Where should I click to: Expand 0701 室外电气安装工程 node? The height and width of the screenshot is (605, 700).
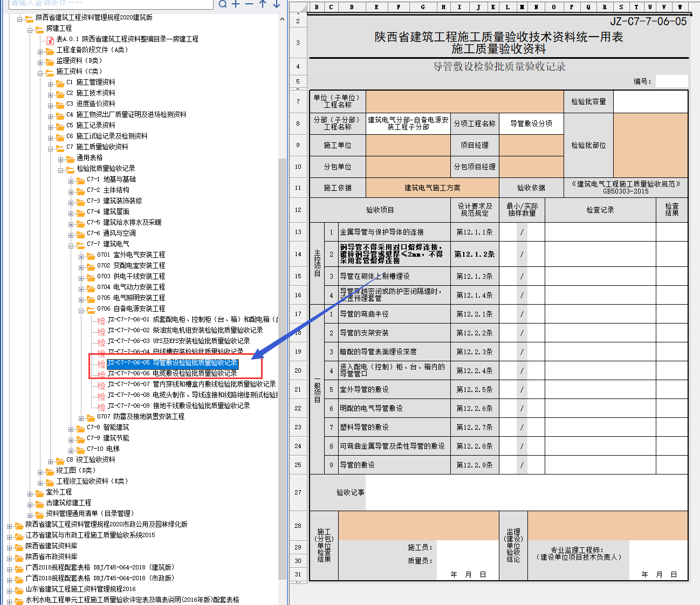tap(81, 257)
